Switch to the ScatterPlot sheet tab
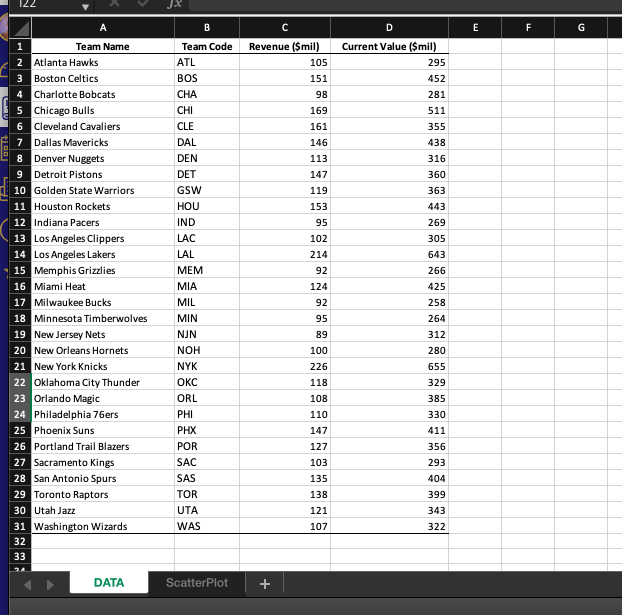 pyautogui.click(x=197, y=582)
